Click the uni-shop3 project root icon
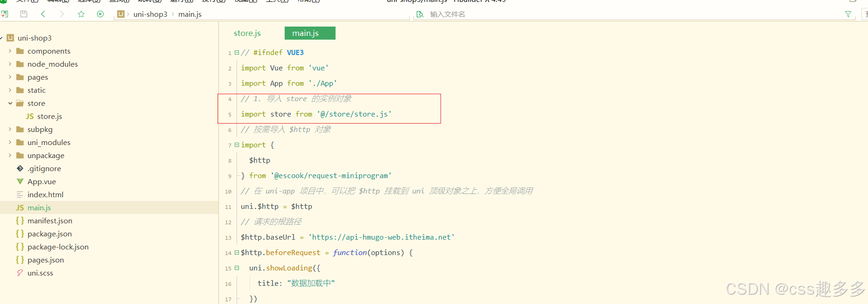The image size is (868, 304). (x=10, y=38)
